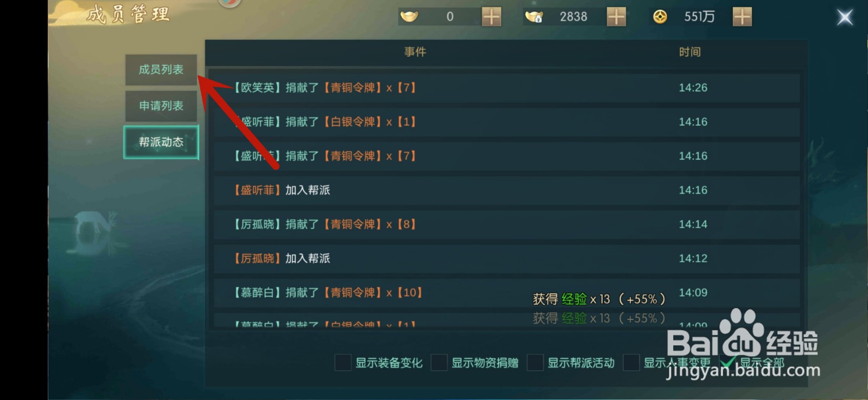The width and height of the screenshot is (868, 400).
Task: Open the 成员列表 tab
Action: click(x=161, y=69)
